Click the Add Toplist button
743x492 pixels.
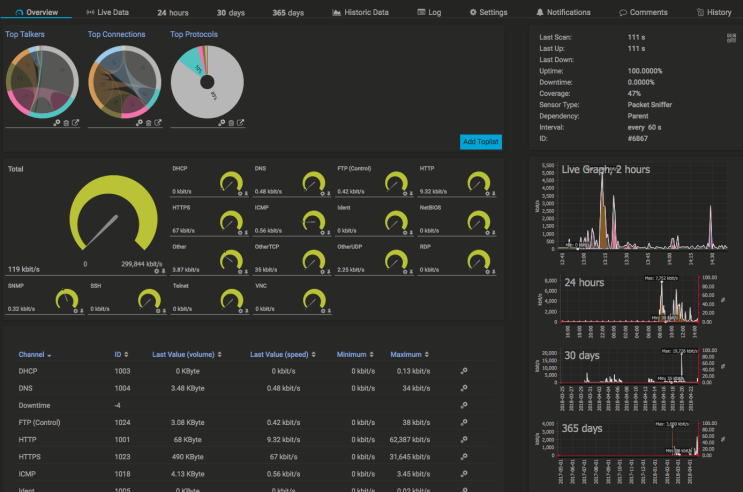[480, 142]
